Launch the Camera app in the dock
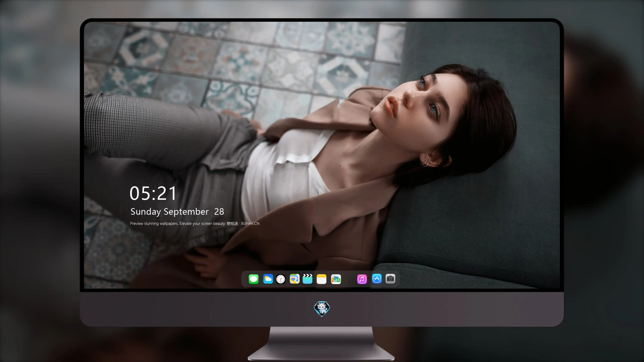This screenshot has width=644, height=362. coord(390,279)
